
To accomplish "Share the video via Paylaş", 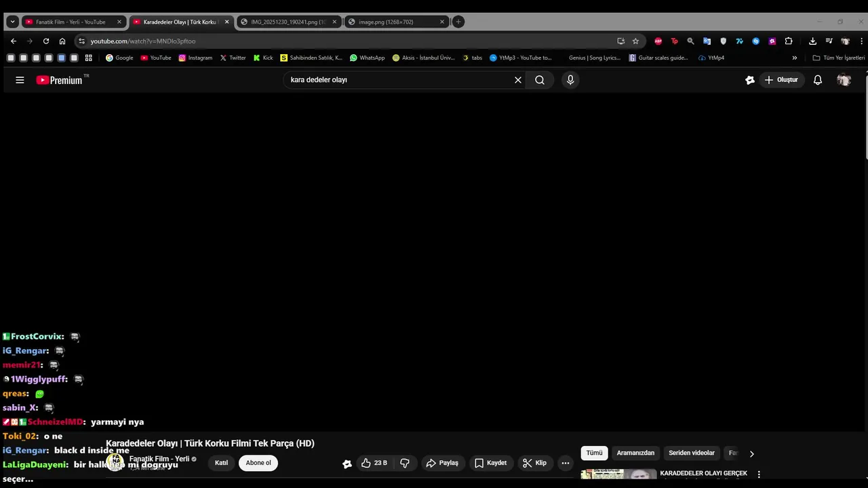I will click(442, 463).
